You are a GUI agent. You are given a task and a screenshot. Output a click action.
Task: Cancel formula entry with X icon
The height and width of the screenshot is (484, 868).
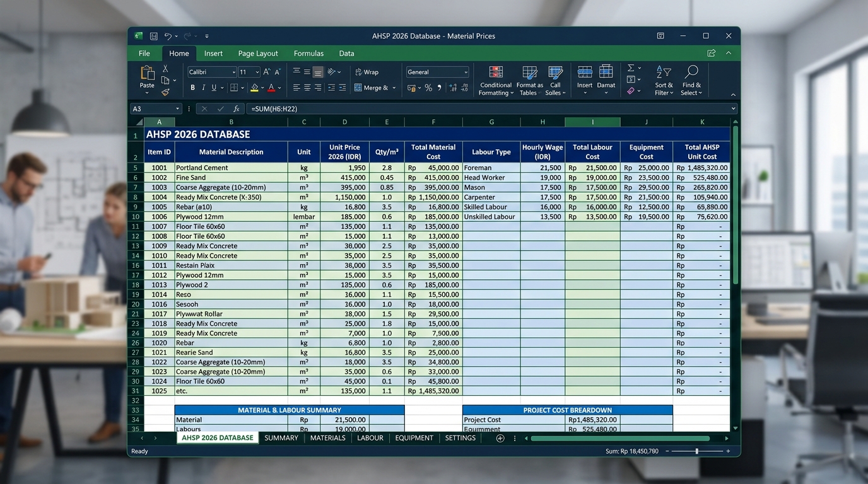click(204, 109)
